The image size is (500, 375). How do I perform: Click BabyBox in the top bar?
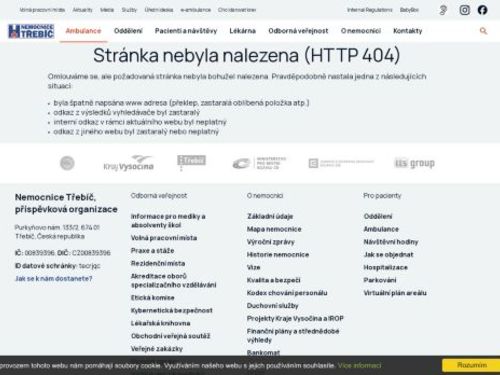409,10
